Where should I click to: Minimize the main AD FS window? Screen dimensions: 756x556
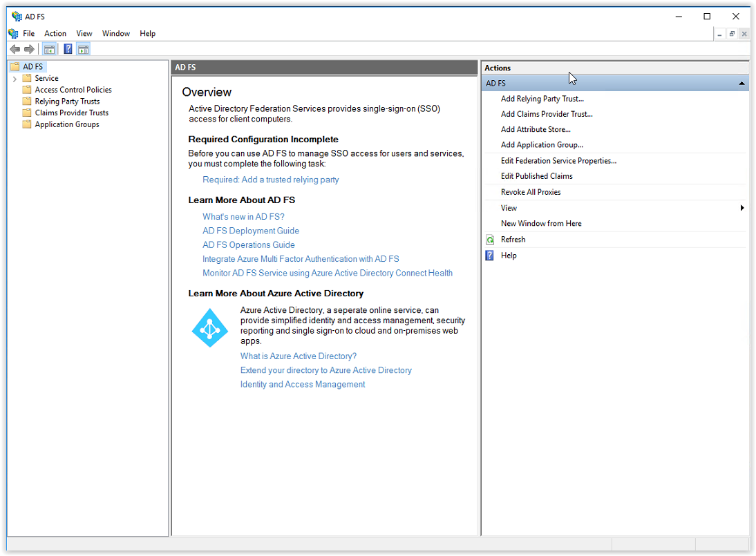pyautogui.click(x=679, y=17)
